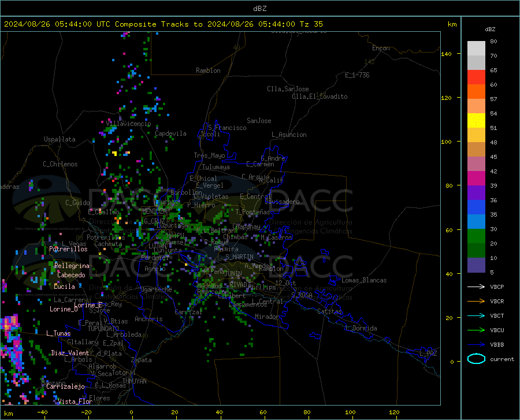Click the Capdevila map label
This screenshot has height=420, width=520.
tap(170, 133)
